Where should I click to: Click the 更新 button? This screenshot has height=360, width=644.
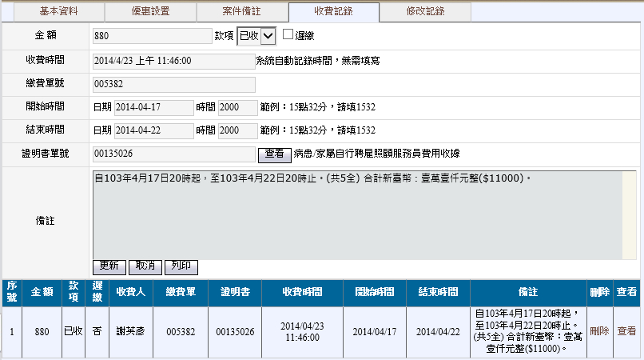109,266
